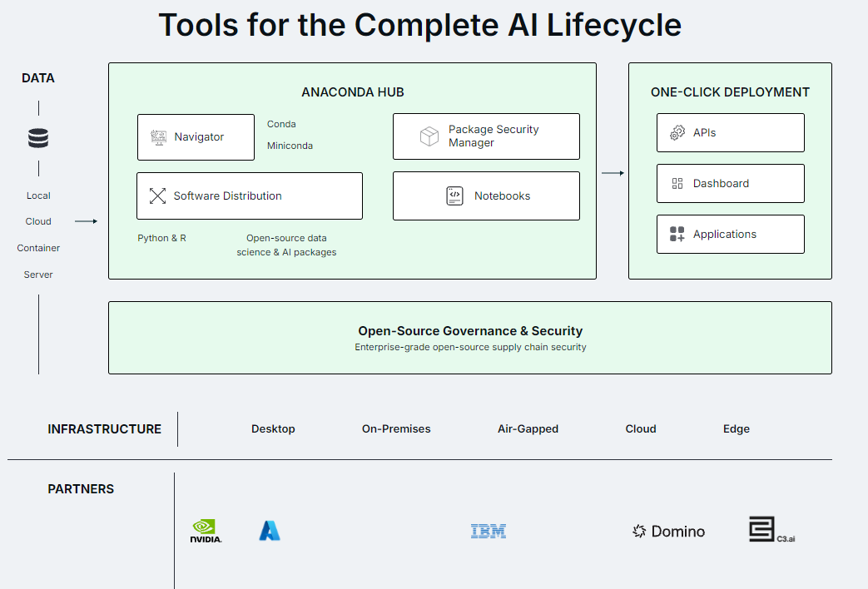Click the Cloud data source label
Image resolution: width=868 pixels, height=589 pixels.
pos(38,221)
